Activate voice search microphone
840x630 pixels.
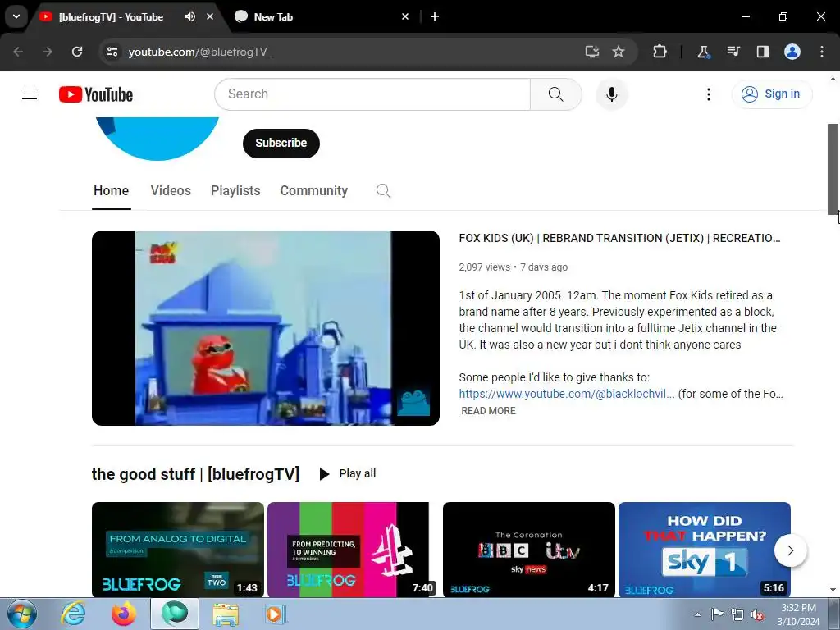tap(611, 94)
